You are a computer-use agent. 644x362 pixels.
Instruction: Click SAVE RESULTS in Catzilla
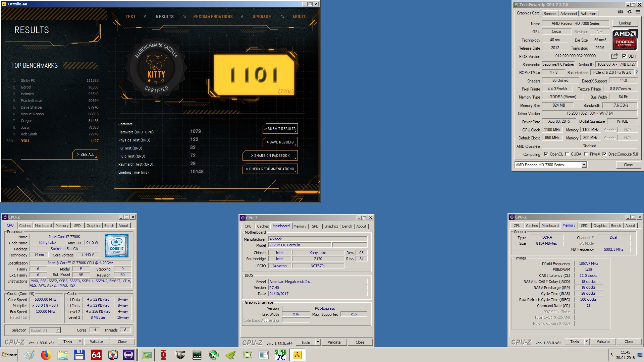[x=280, y=142]
